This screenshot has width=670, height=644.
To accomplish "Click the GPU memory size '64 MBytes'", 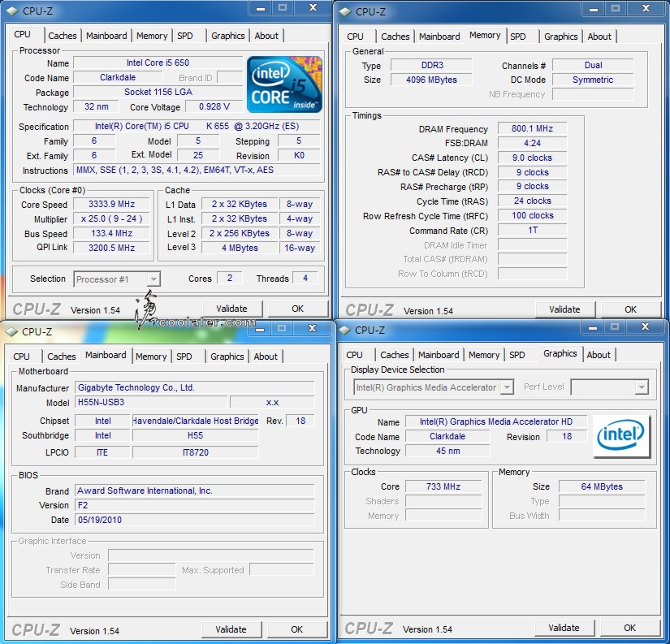I will click(602, 486).
